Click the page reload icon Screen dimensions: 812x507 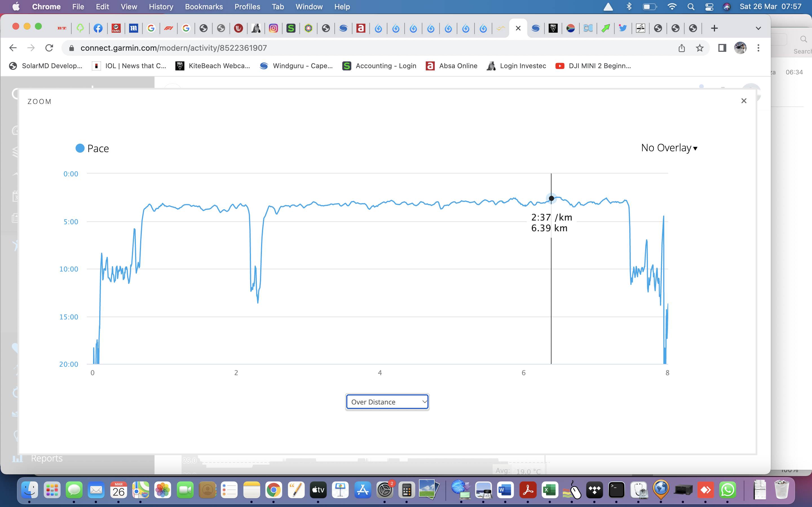tap(49, 48)
